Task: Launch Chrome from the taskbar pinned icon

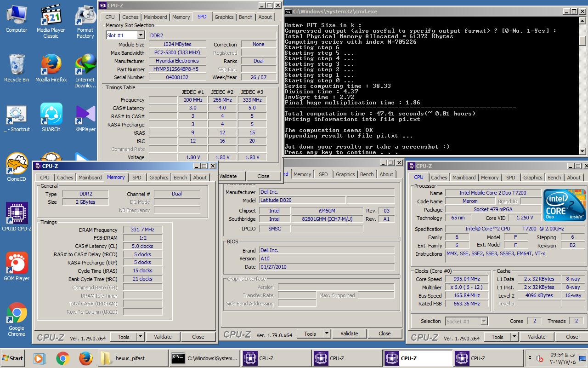Action: click(63, 358)
